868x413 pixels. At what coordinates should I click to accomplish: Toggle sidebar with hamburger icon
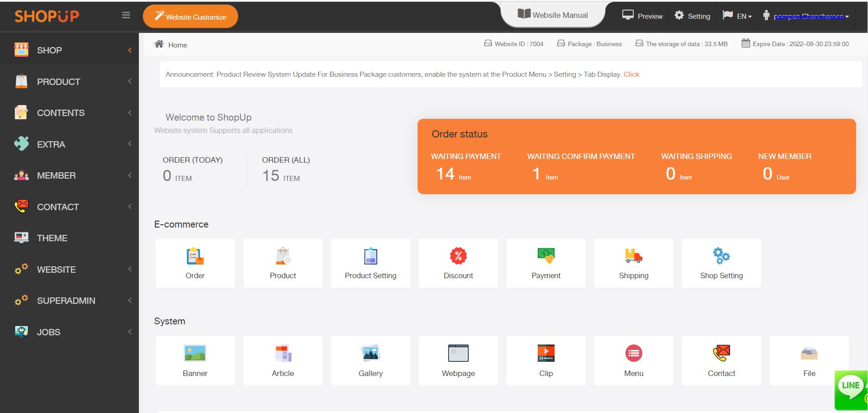[x=126, y=16]
